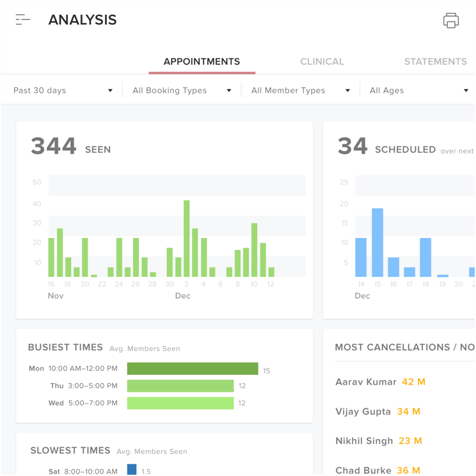
Task: Click the 34 Scheduled total
Action: click(x=386, y=147)
